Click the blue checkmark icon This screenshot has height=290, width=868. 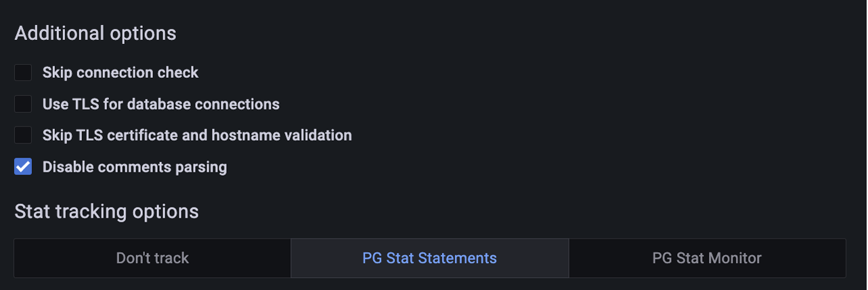point(23,167)
